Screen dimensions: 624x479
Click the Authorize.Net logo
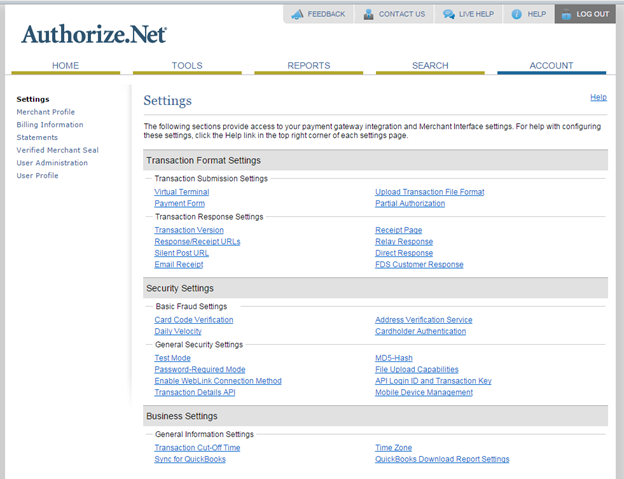[x=94, y=34]
